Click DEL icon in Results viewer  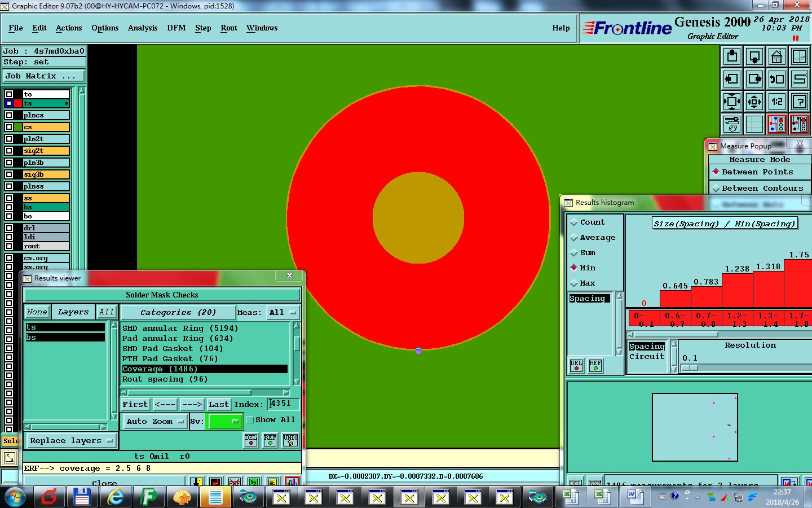coord(251,440)
